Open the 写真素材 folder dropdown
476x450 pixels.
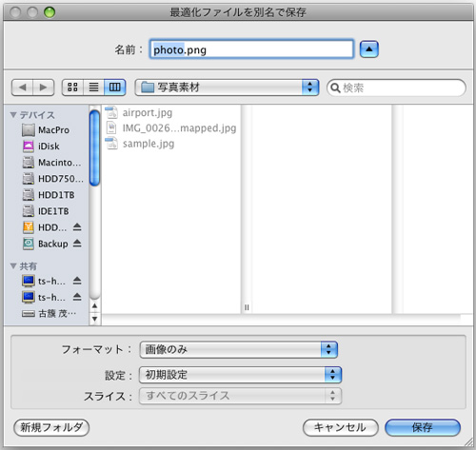click(227, 88)
